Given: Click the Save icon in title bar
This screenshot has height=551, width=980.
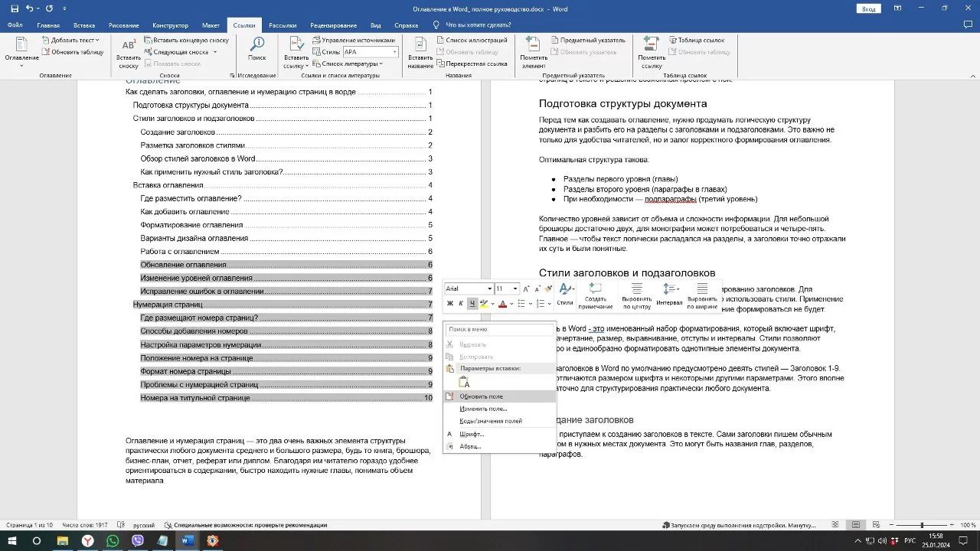Looking at the screenshot, I should 14,8.
